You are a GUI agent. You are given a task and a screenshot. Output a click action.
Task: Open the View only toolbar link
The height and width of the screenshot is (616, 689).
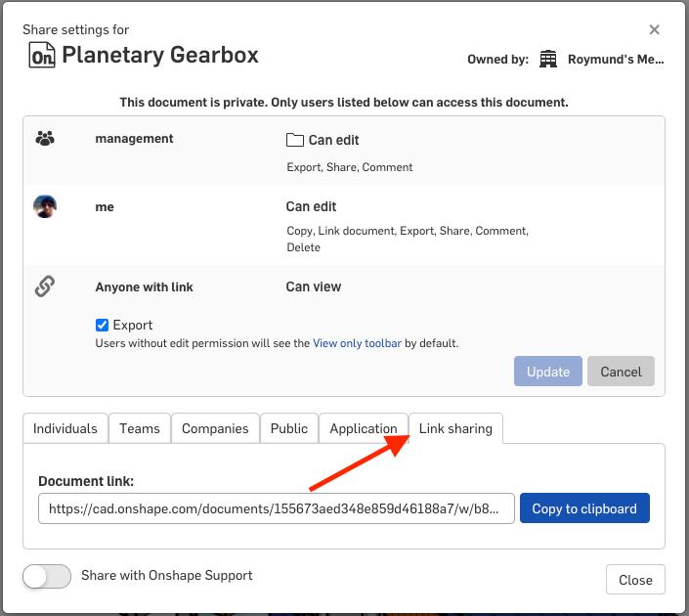tap(357, 343)
